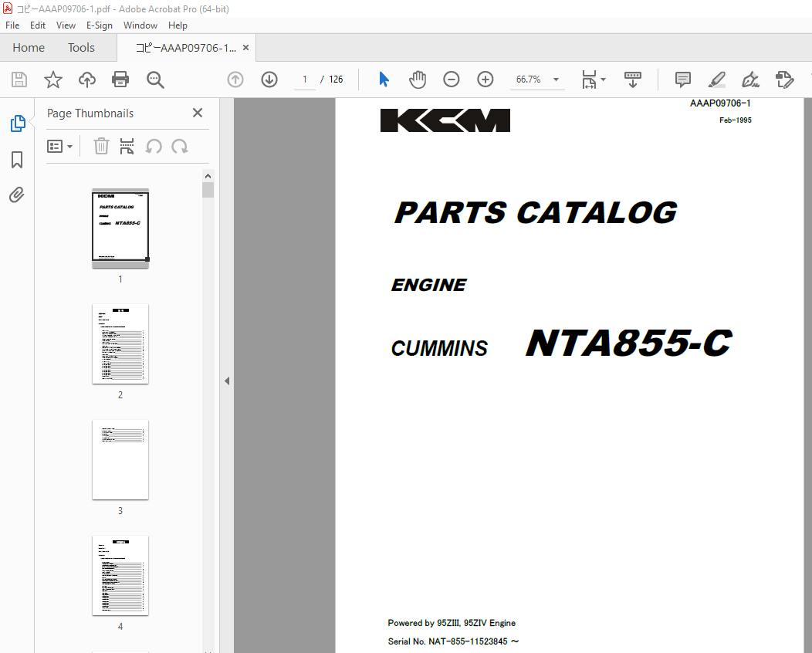Select the page 2 thumbnail
The image size is (812, 653).
[120, 344]
